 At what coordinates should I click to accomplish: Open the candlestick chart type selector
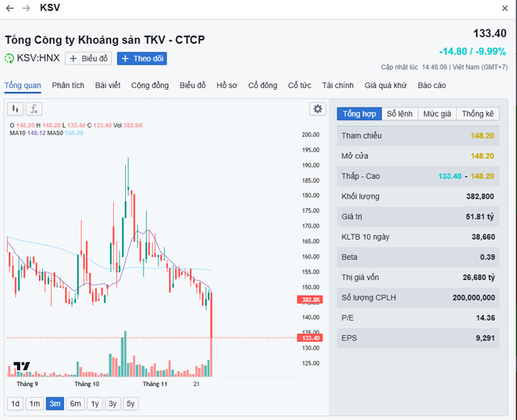pyautogui.click(x=15, y=109)
